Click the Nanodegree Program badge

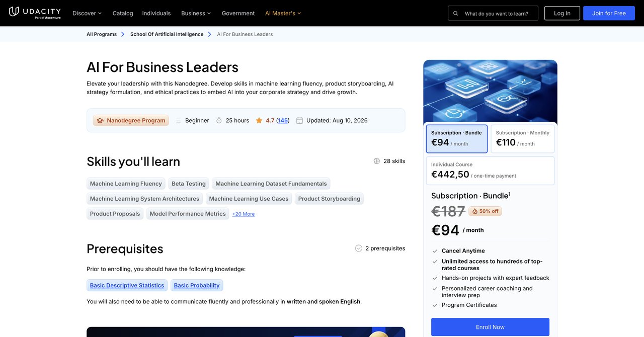[131, 121]
